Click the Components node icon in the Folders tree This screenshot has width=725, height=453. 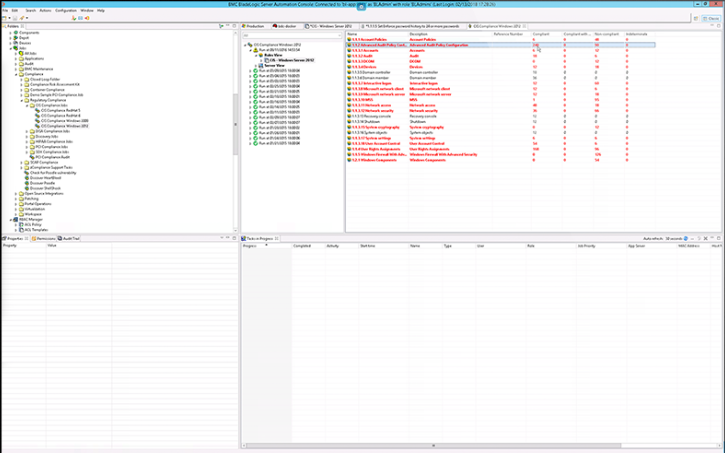(16, 33)
